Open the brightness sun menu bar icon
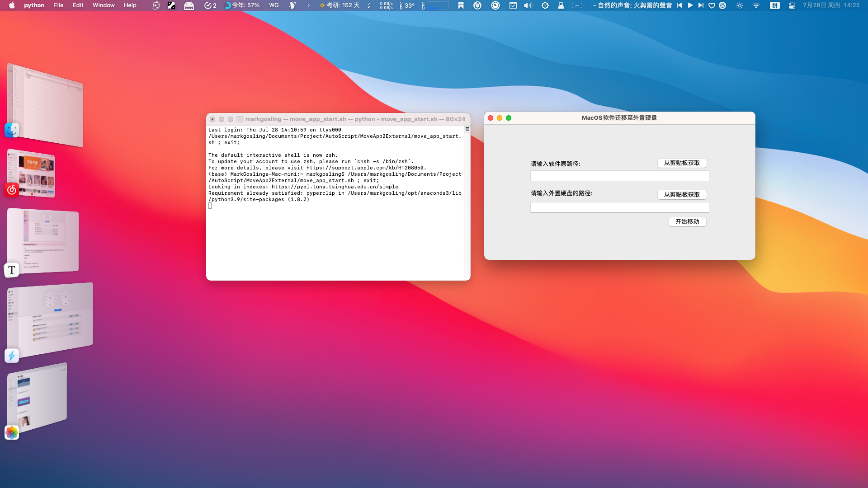Viewport: 868px width, 488px height. [740, 5]
